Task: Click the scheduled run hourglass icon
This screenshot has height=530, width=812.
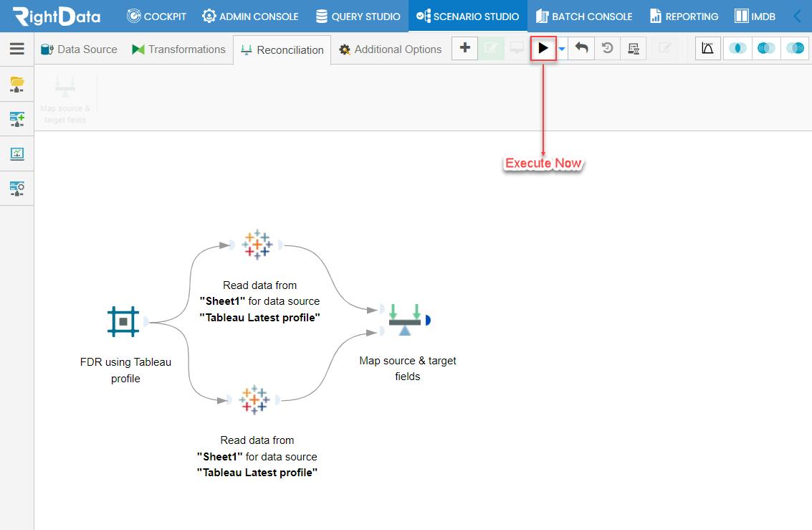Action: pyautogui.click(x=633, y=49)
